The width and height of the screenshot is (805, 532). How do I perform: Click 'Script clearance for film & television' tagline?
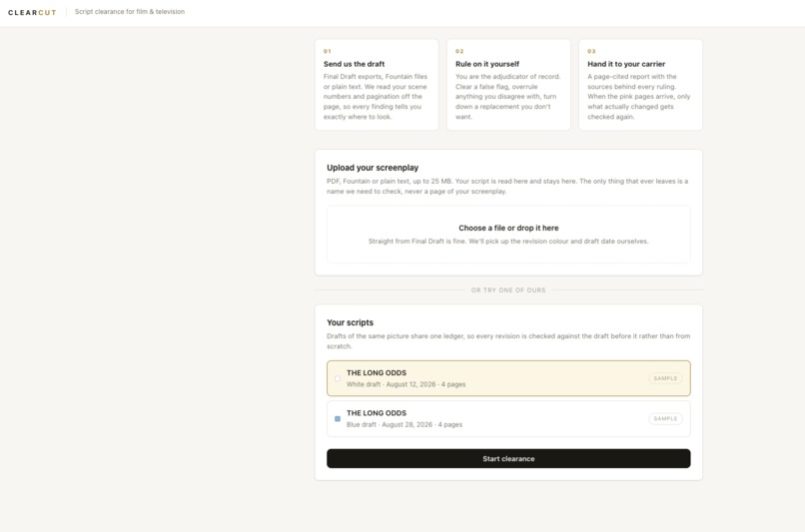click(x=130, y=12)
